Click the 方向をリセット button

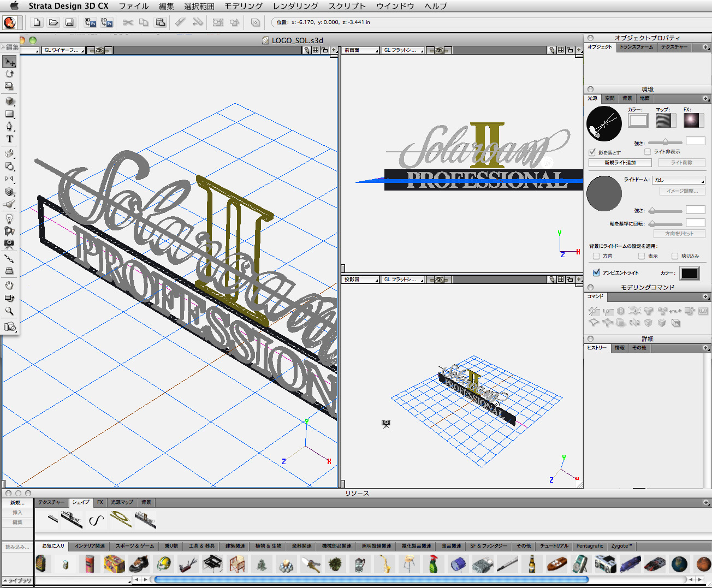(679, 234)
